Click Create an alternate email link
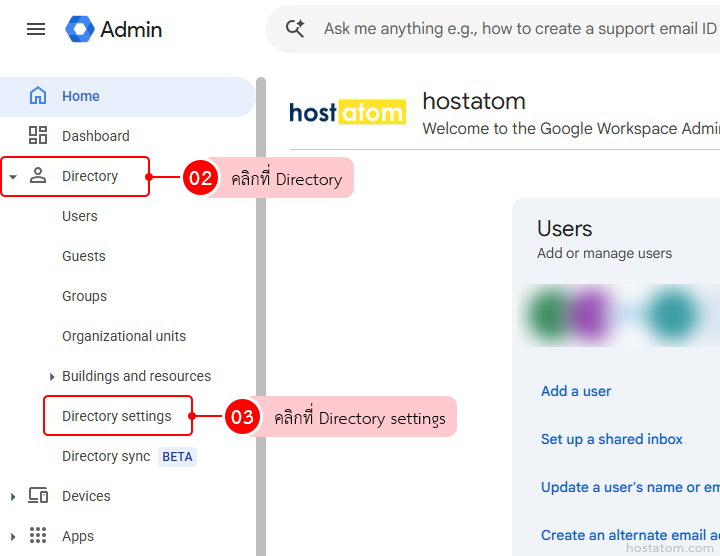The image size is (720, 556). click(630, 535)
